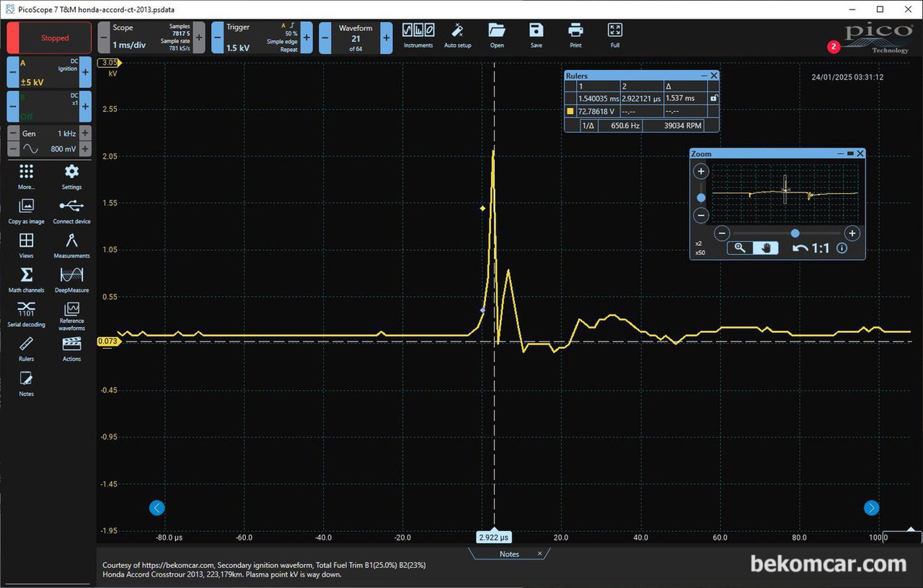
Task: Expand the Trigger settings with plus
Action: [307, 38]
